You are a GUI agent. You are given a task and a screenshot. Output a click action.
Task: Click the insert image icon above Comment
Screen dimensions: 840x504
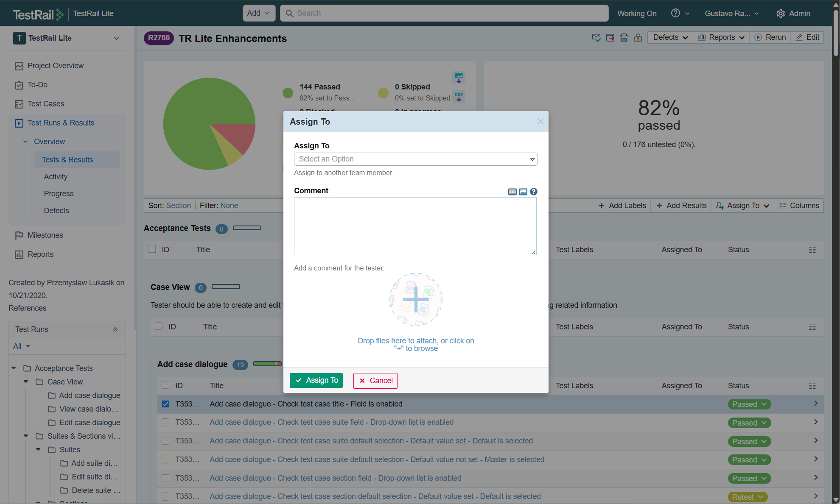[x=523, y=192]
